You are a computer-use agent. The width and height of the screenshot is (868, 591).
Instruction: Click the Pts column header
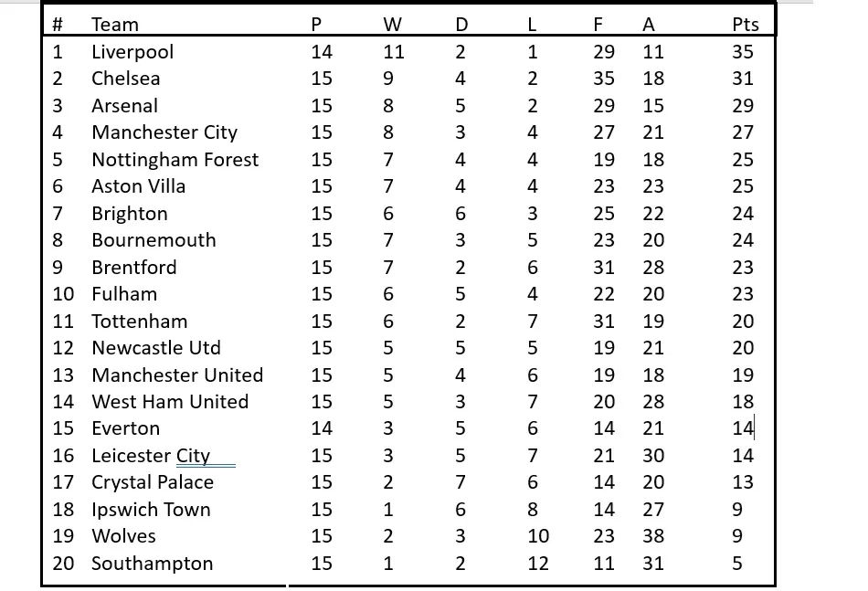point(746,25)
